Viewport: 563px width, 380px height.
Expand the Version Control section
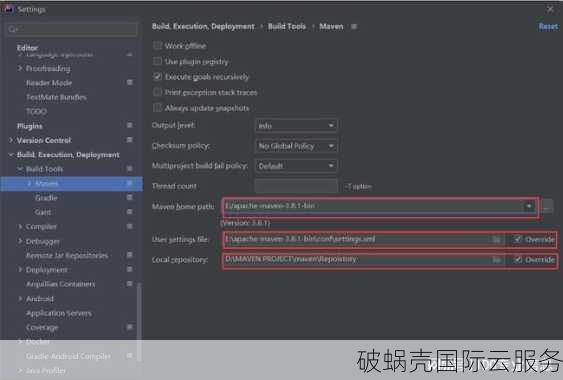pos(11,140)
